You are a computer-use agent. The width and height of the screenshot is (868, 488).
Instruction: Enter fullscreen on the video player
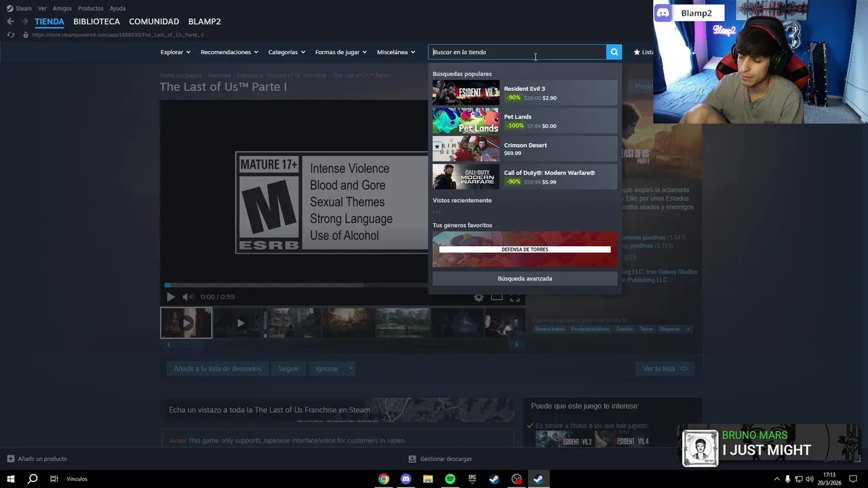click(515, 297)
